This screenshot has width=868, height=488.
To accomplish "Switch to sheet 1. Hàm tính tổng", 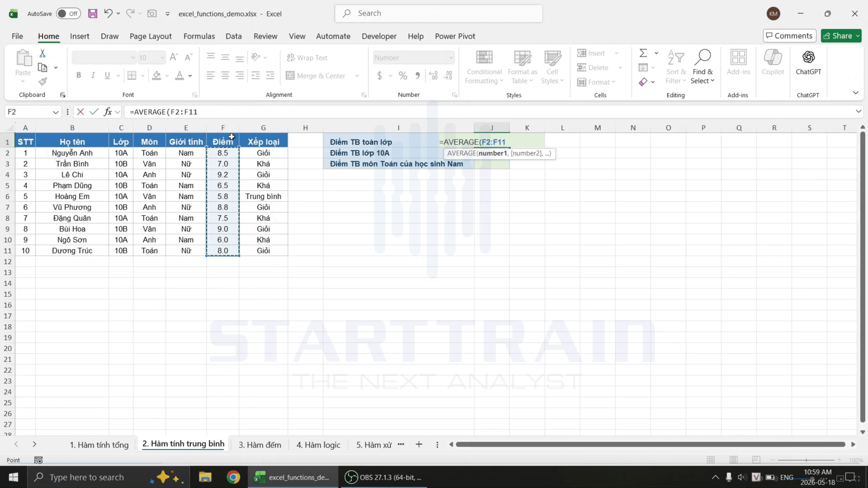I will pos(99,445).
